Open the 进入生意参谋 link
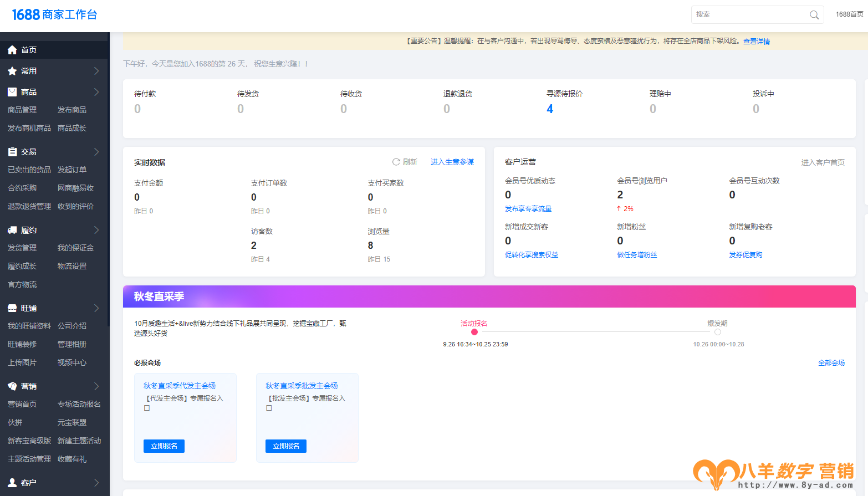868x496 pixels. click(452, 162)
